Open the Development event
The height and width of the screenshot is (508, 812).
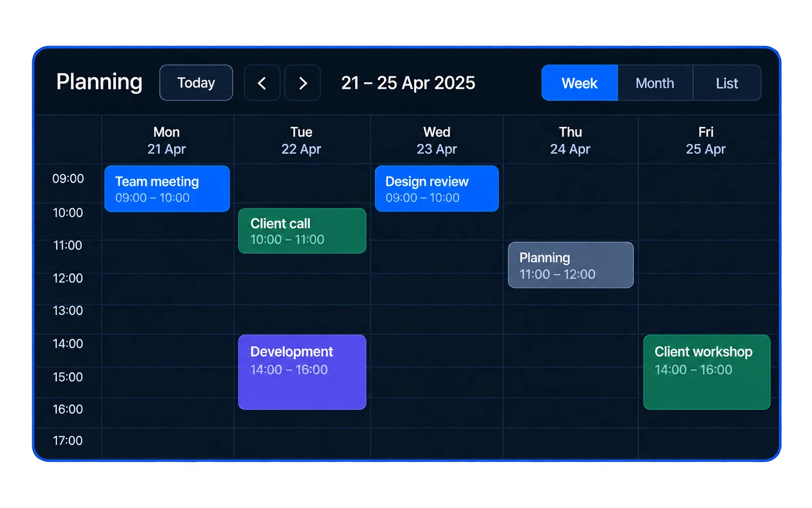(302, 372)
